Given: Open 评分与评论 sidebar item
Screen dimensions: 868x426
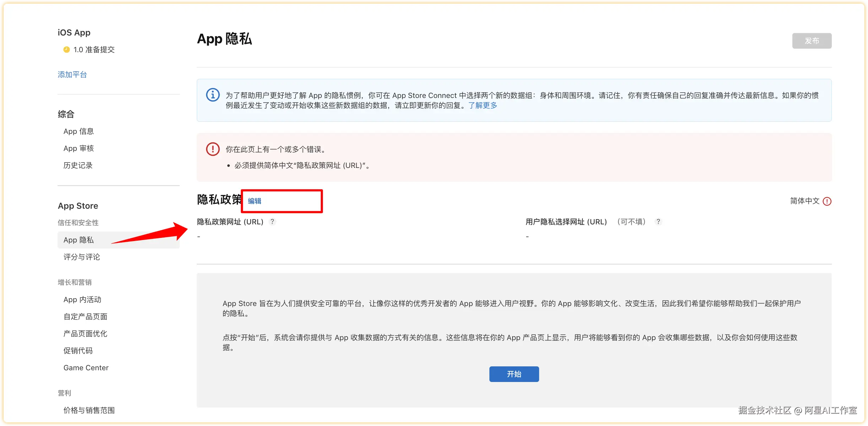Looking at the screenshot, I should pos(82,257).
